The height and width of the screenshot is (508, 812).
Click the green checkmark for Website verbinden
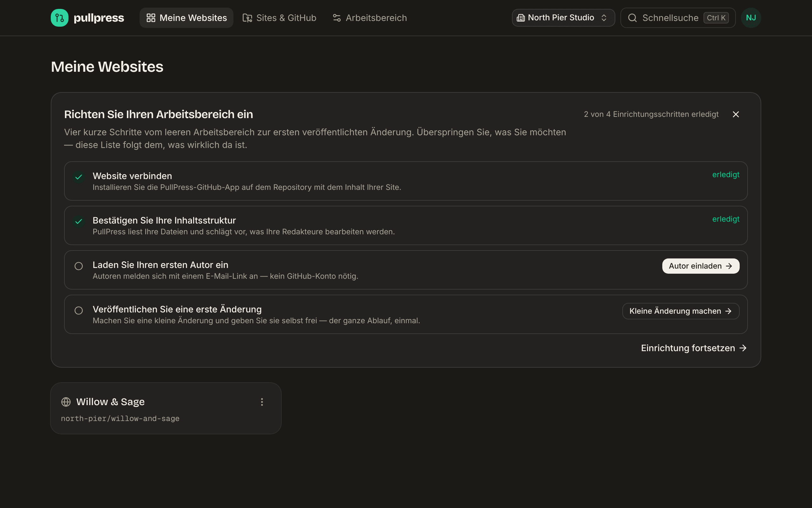(x=79, y=177)
